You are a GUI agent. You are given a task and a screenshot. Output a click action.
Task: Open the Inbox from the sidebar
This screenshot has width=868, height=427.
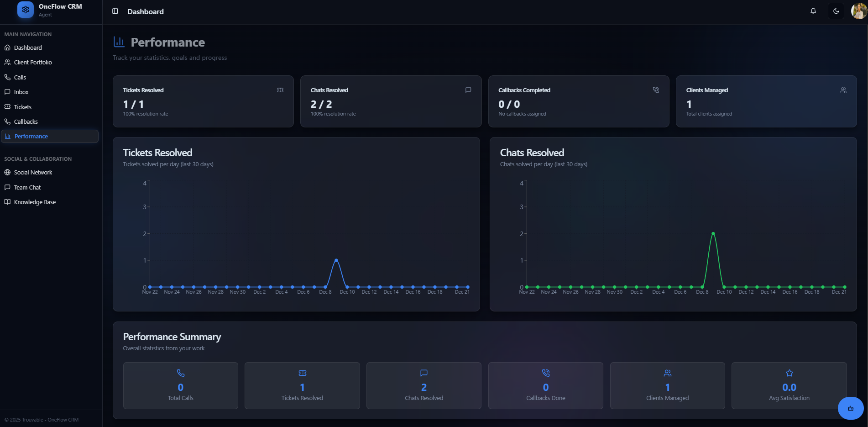click(x=21, y=92)
